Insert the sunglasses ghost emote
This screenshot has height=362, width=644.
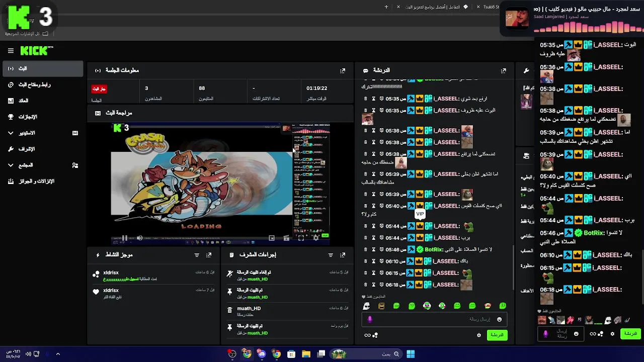(x=366, y=306)
